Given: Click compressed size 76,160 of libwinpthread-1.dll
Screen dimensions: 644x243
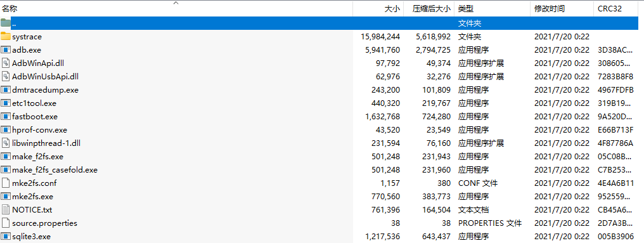Looking at the screenshot, I should pyautogui.click(x=438, y=143).
